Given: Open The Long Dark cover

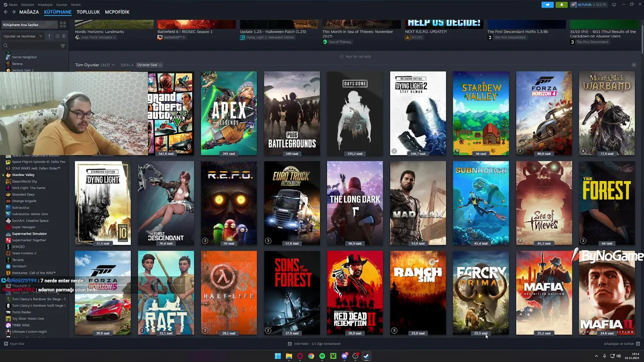Looking at the screenshot, I should pyautogui.click(x=355, y=203).
